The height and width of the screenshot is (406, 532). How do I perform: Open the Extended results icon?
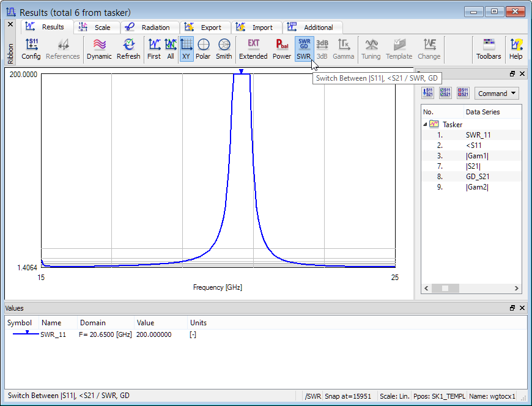(253, 49)
